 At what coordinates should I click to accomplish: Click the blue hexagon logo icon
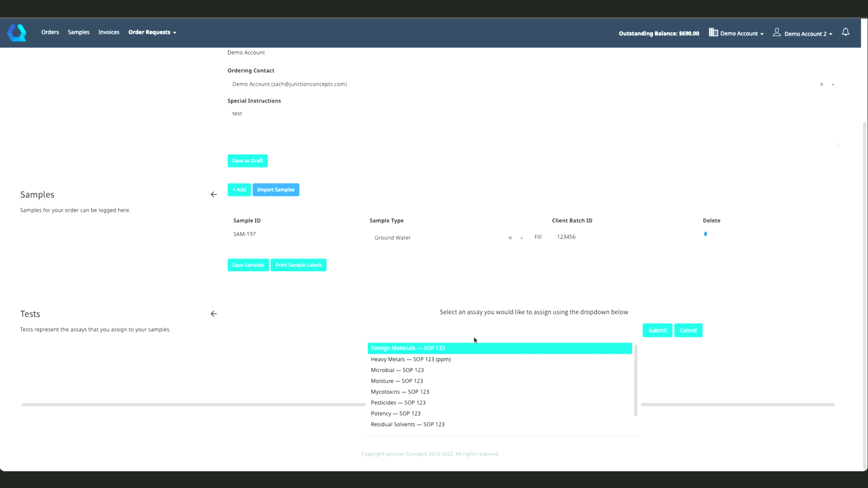pos(17,33)
